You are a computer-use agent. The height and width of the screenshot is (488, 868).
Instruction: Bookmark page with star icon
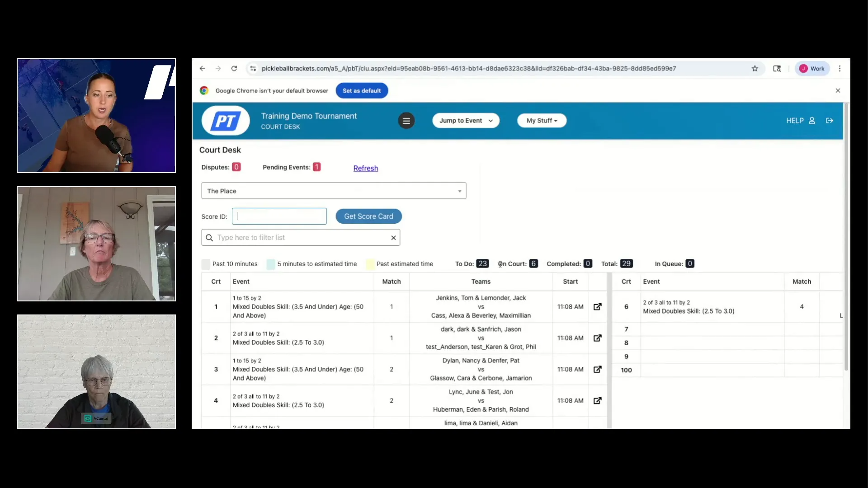[755, 69]
